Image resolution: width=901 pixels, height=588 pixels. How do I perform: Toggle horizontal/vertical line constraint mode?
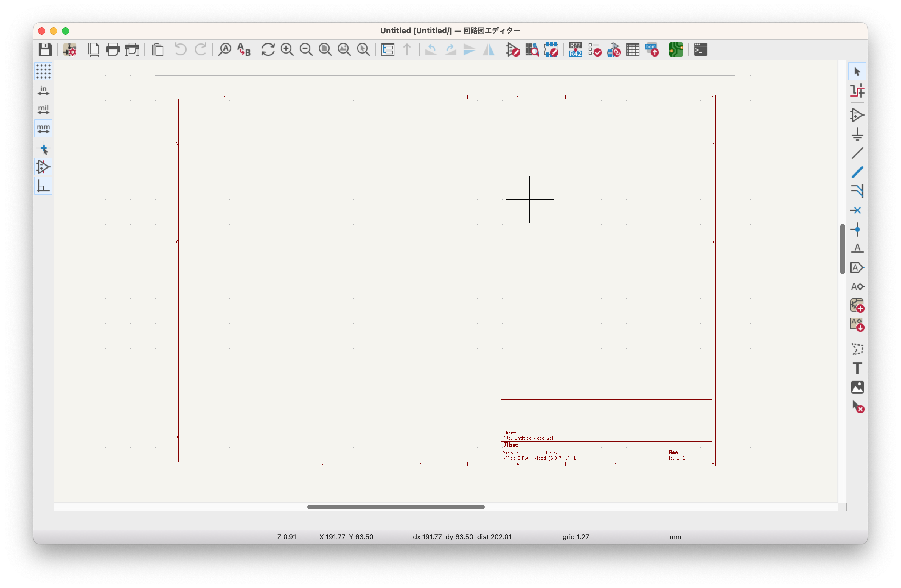coord(43,186)
